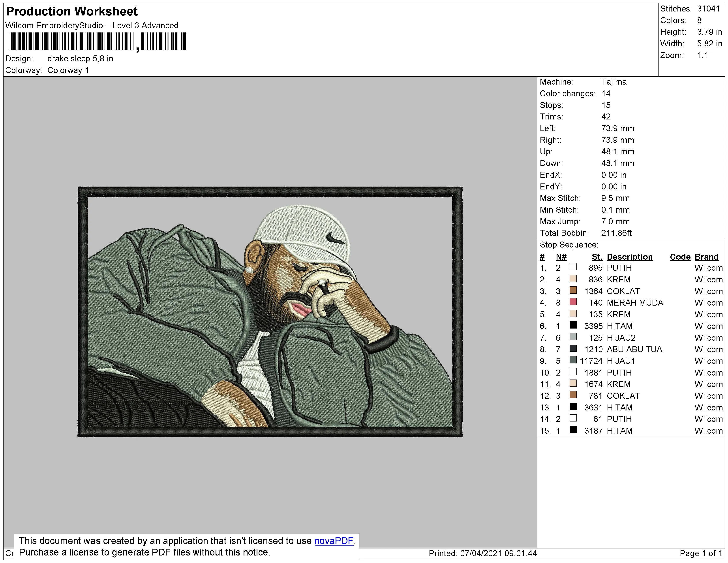This screenshot has height=563, width=728.
Task: Click the Description column header
Action: (630, 257)
